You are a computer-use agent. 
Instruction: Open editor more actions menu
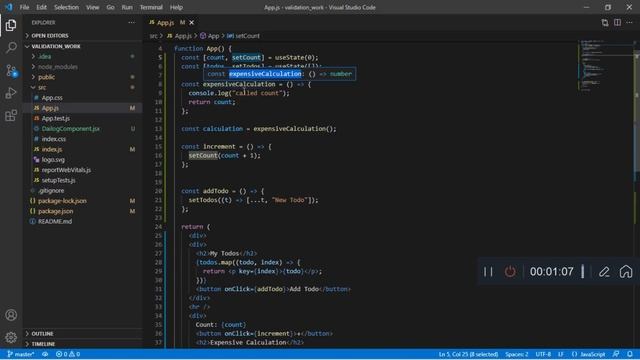tap(629, 22)
